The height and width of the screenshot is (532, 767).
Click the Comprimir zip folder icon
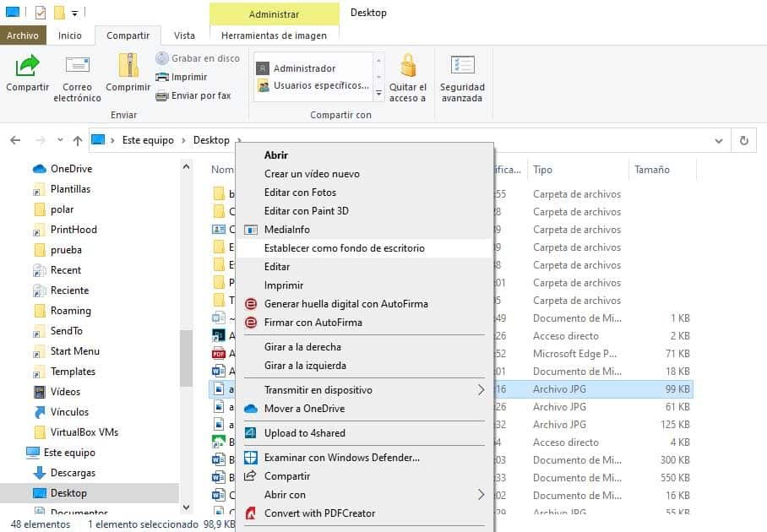pos(128,66)
